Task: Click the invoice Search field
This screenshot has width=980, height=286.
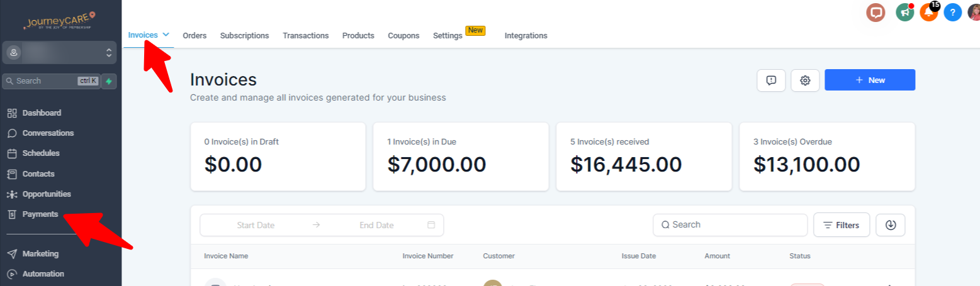Action: (730, 225)
